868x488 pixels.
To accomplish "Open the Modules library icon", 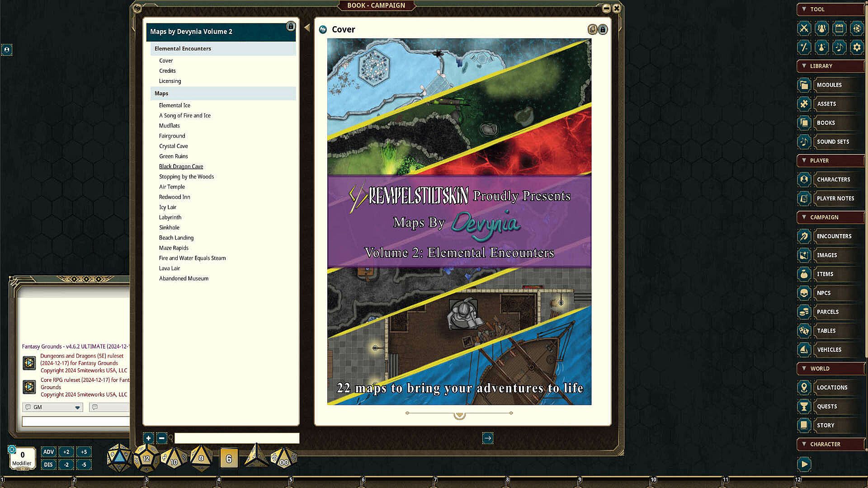I will point(804,85).
